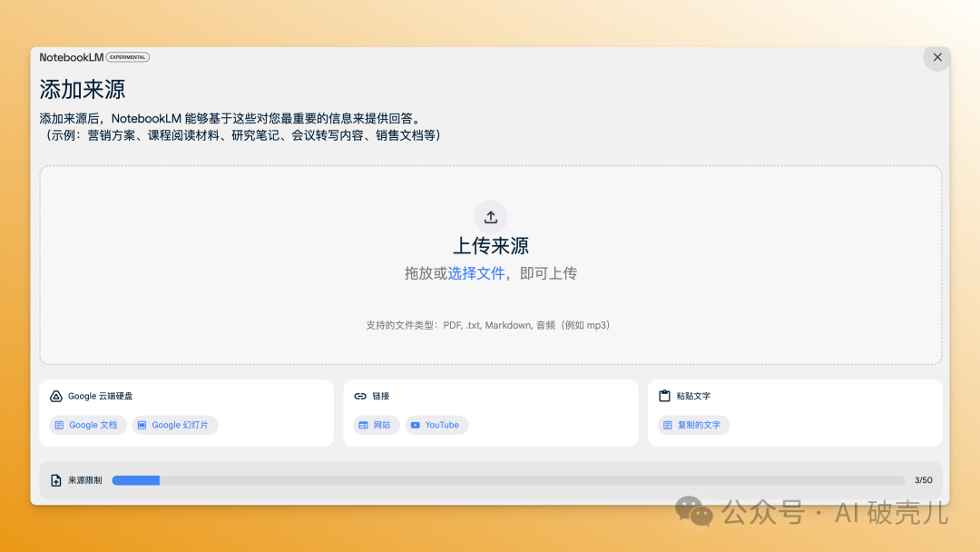
Task: Select the Google 幻灯片 chip
Action: tap(174, 425)
